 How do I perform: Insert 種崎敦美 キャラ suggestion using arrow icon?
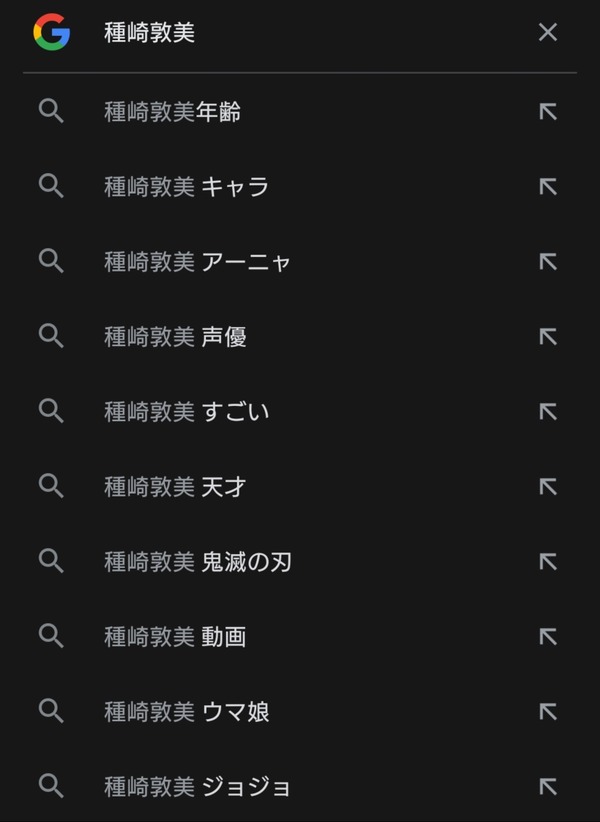(548, 187)
